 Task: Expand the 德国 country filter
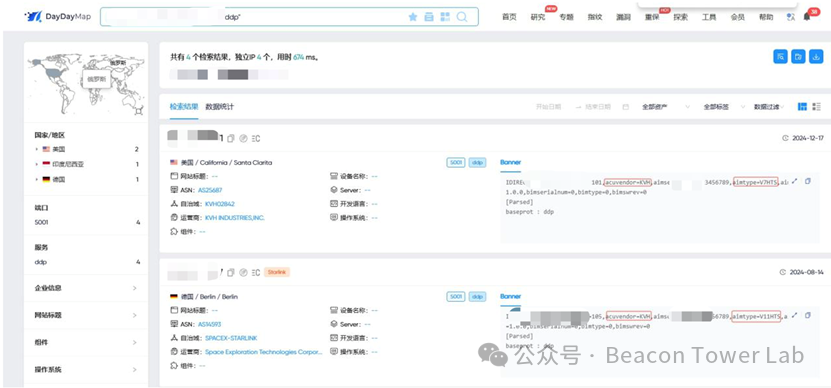pos(37,180)
